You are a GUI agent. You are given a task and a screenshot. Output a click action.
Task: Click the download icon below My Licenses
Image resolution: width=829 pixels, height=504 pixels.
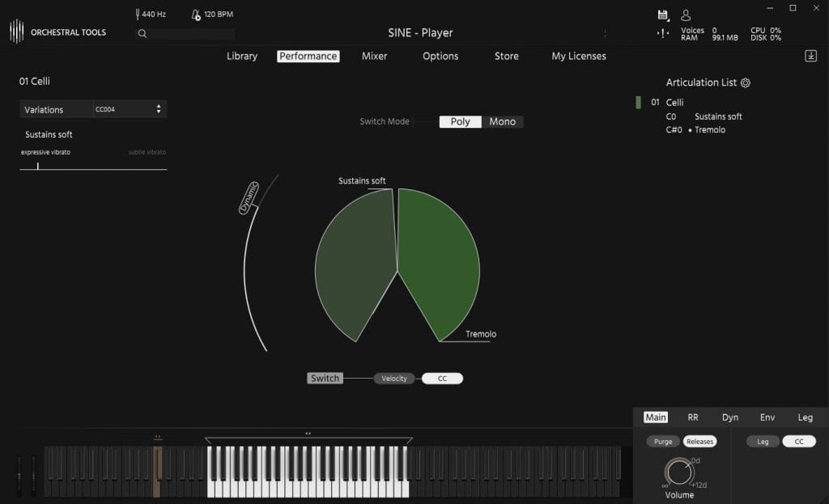[x=810, y=56]
